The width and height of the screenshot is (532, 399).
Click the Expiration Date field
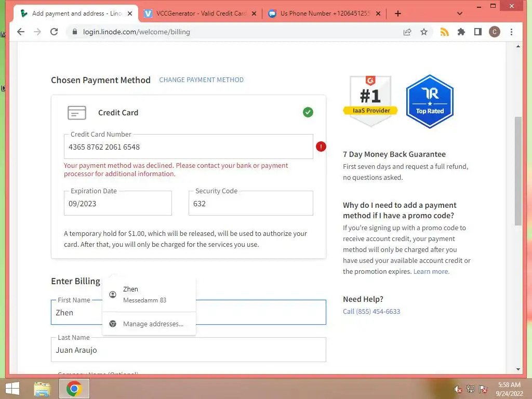point(118,203)
